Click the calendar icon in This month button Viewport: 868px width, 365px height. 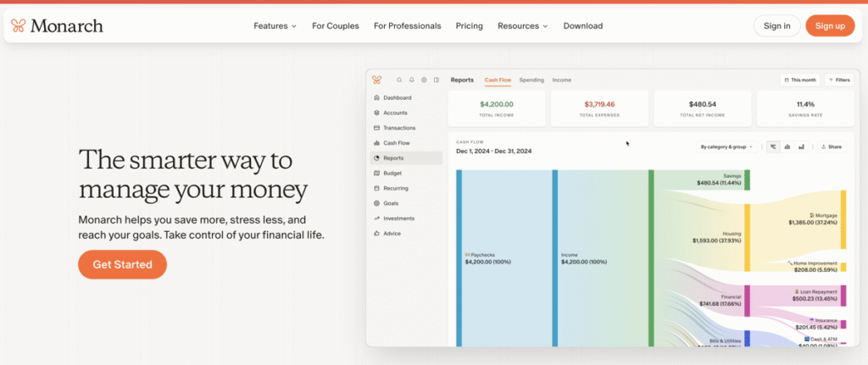(x=787, y=80)
